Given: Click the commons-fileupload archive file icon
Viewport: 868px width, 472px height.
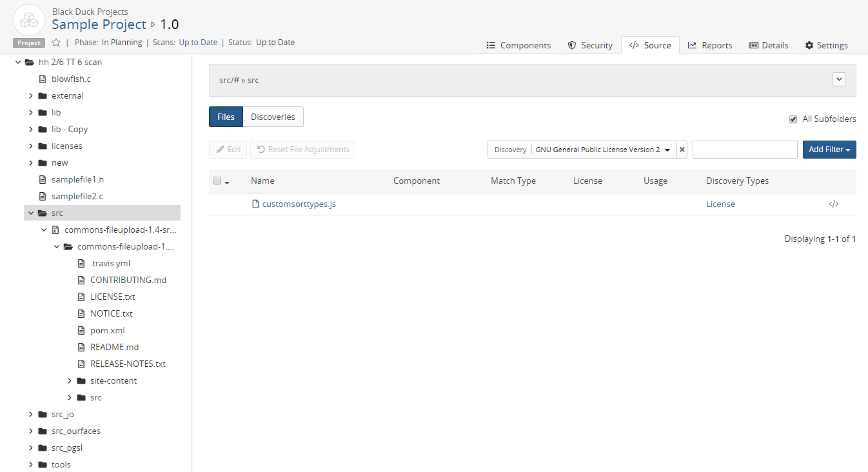Looking at the screenshot, I should coord(55,230).
